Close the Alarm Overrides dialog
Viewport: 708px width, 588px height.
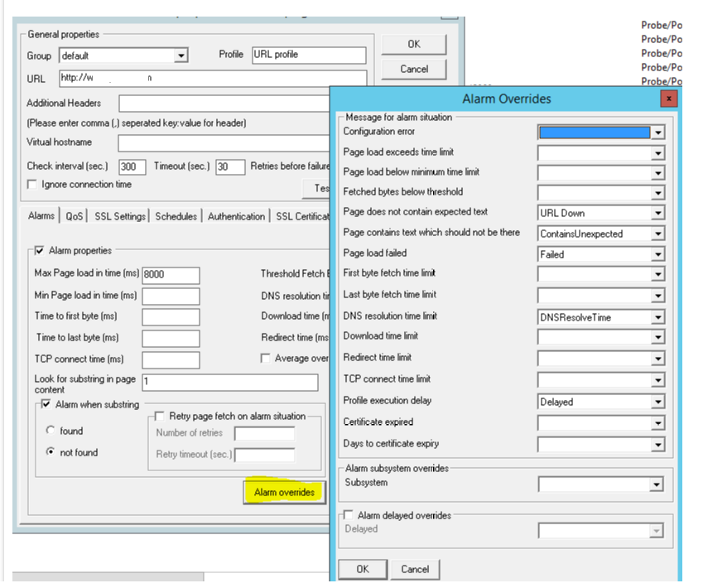pyautogui.click(x=669, y=99)
